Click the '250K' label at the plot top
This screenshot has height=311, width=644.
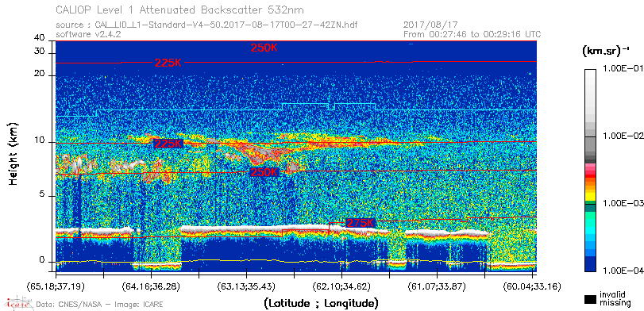(x=264, y=48)
